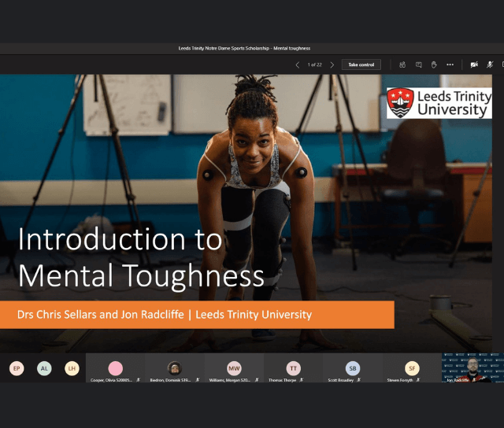Open the meeting chat

tap(418, 65)
